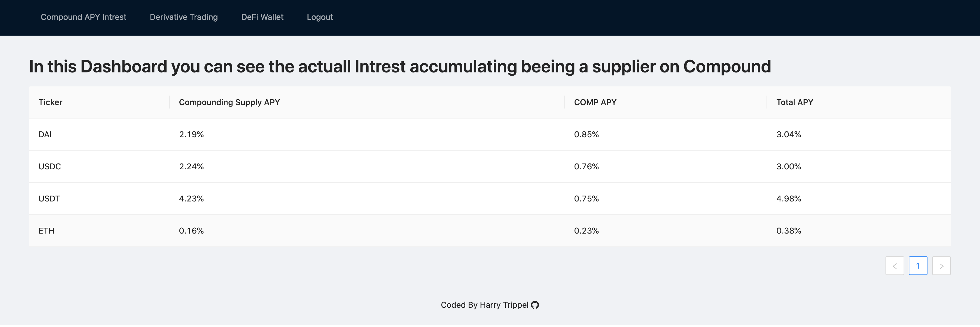Open the GitHub icon in footer
The height and width of the screenshot is (327, 980).
(535, 305)
